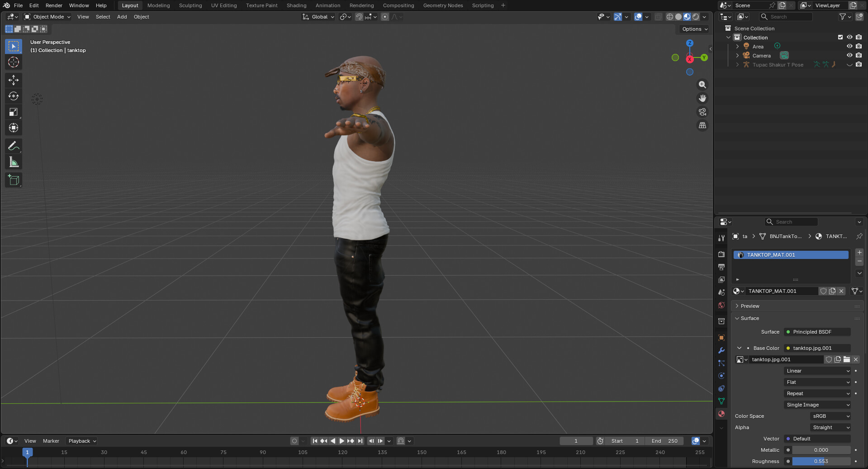Switch to the Geometry Nodes workspace tab
This screenshot has width=868, height=469.
click(443, 5)
